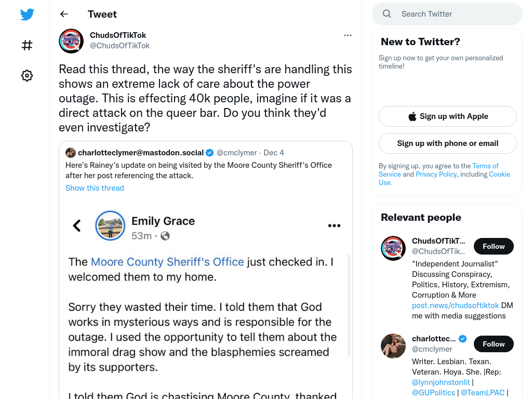Click into the Search Twitter field
This screenshot has width=532, height=399.
click(x=447, y=14)
